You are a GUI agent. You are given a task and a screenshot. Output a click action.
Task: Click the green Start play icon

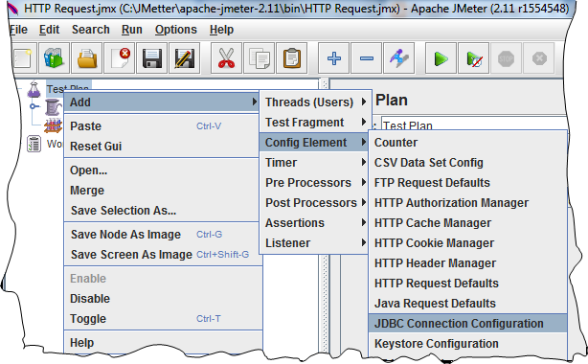(441, 58)
